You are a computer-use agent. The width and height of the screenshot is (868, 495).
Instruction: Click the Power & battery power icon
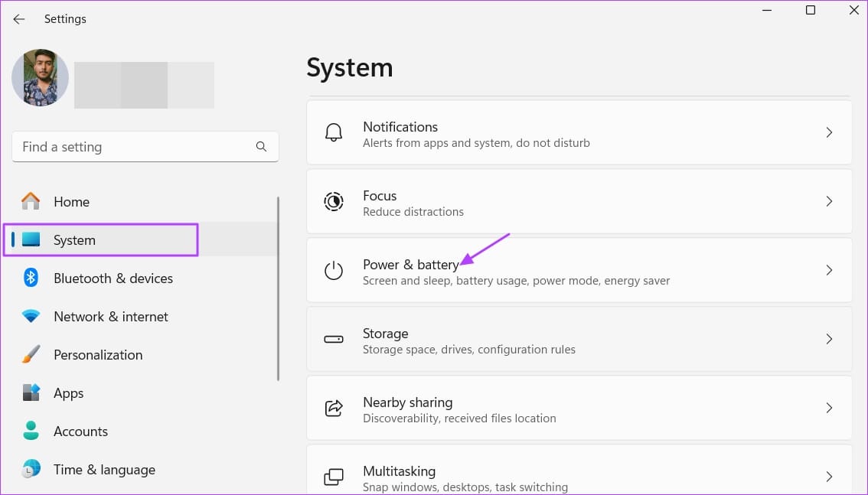click(333, 270)
